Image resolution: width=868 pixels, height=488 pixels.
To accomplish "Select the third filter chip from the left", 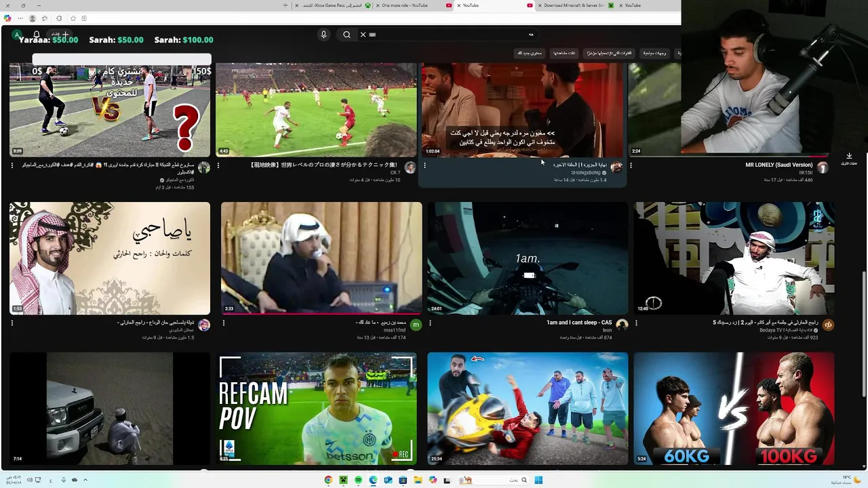I will (608, 53).
